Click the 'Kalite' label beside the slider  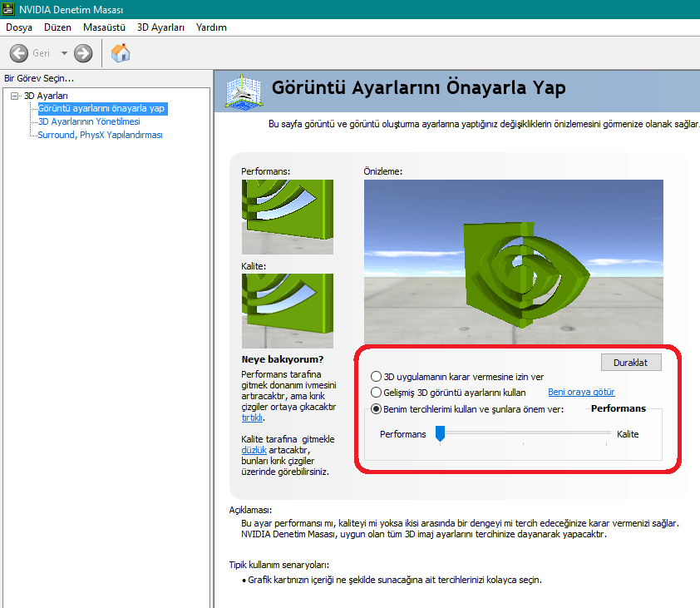tap(628, 434)
